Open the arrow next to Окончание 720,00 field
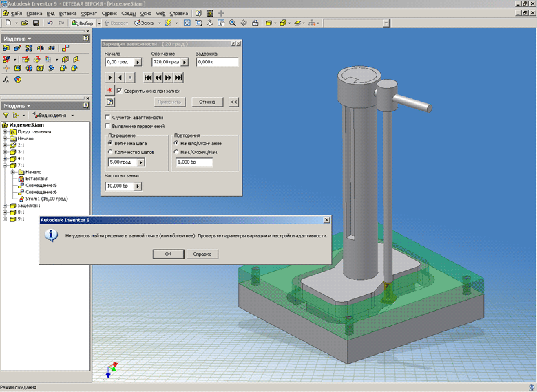The image size is (537, 392). [x=185, y=62]
